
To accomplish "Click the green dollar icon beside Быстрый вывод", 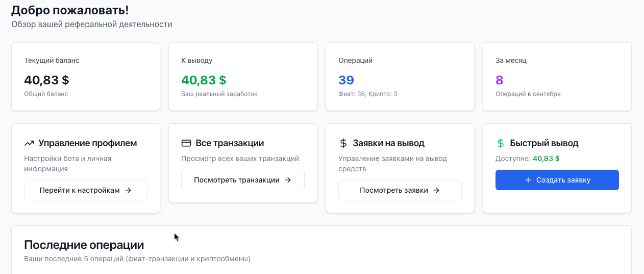I will click(x=501, y=143).
